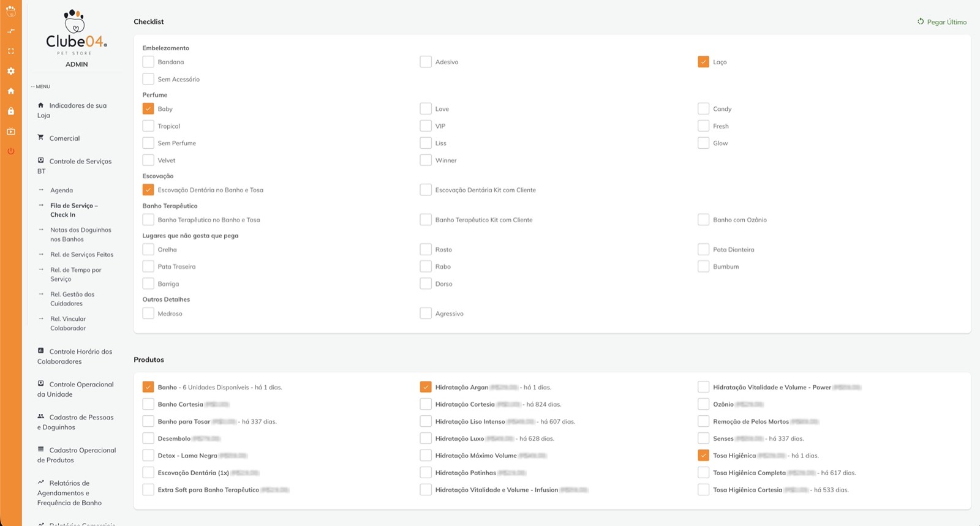Click the paw logo icon in orange rail

click(10, 11)
